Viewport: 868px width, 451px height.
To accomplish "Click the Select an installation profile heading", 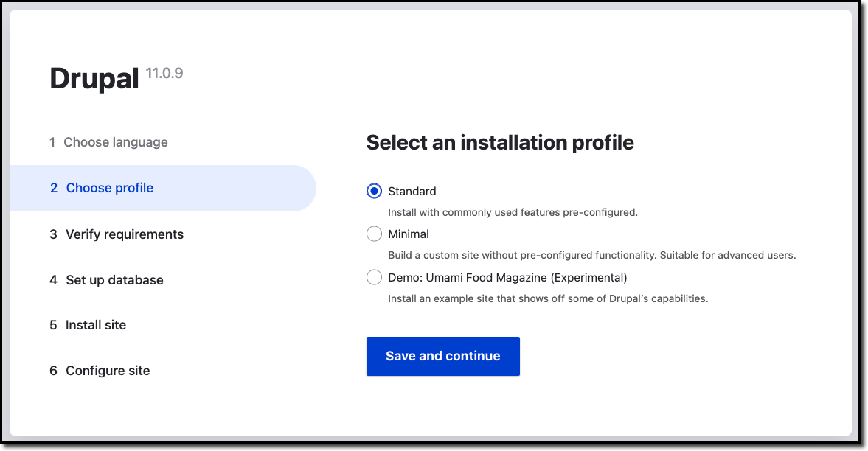I will [500, 142].
